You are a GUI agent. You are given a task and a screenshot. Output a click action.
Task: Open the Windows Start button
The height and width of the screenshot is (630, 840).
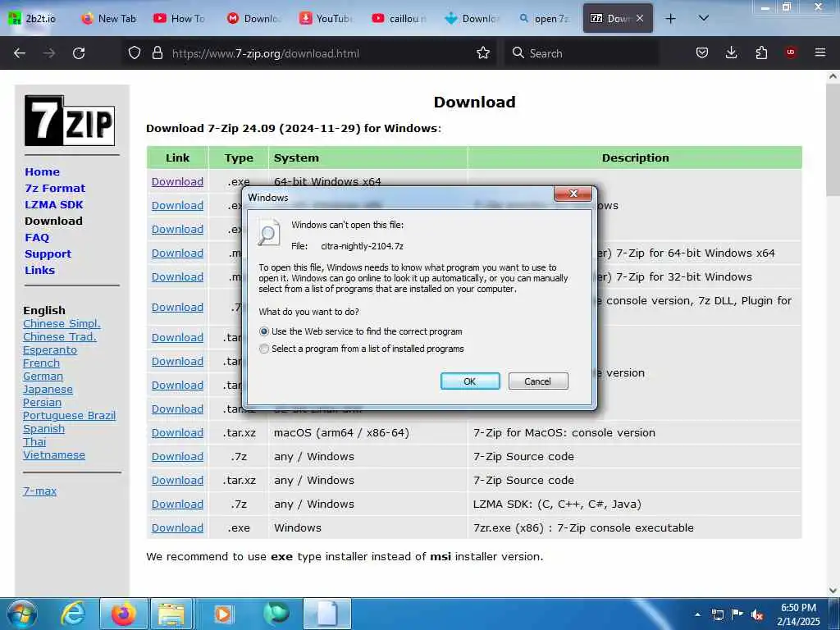tap(21, 614)
